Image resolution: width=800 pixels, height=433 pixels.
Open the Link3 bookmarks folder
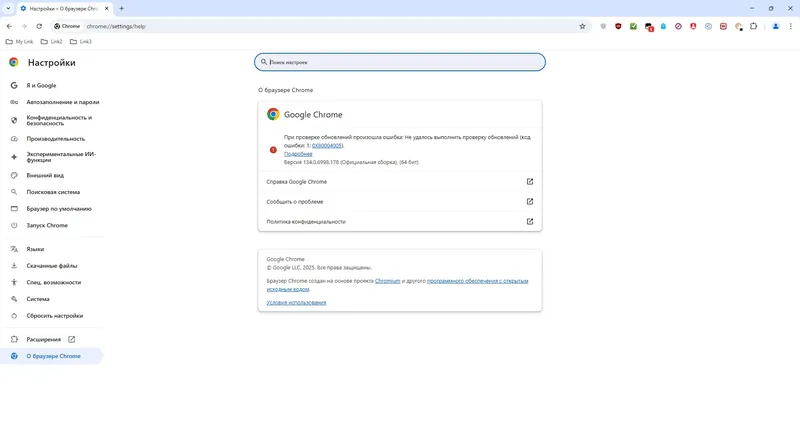tap(81, 42)
